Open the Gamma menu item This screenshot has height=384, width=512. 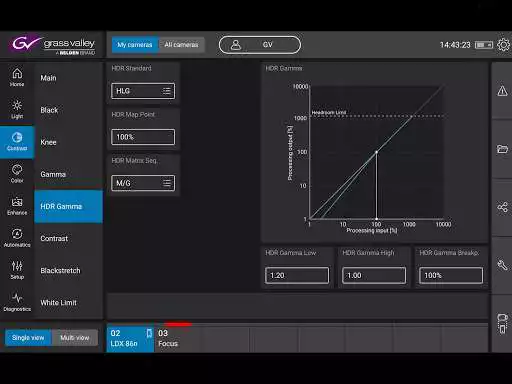pyautogui.click(x=68, y=174)
